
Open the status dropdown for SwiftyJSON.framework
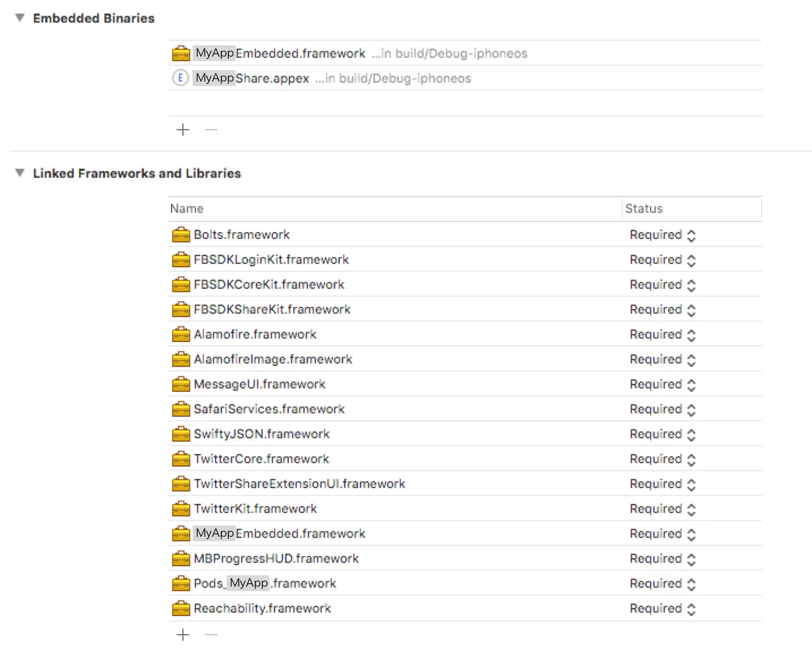663,434
